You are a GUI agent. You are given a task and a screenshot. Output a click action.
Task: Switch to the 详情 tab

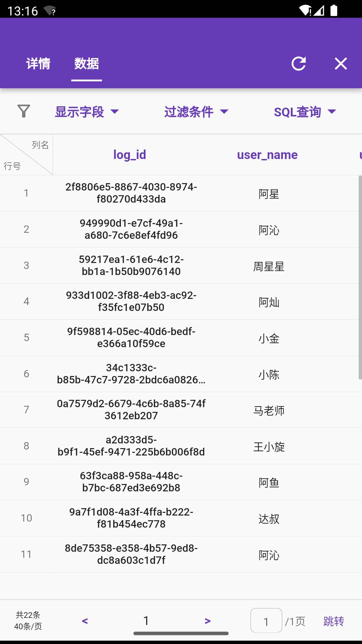tap(38, 64)
